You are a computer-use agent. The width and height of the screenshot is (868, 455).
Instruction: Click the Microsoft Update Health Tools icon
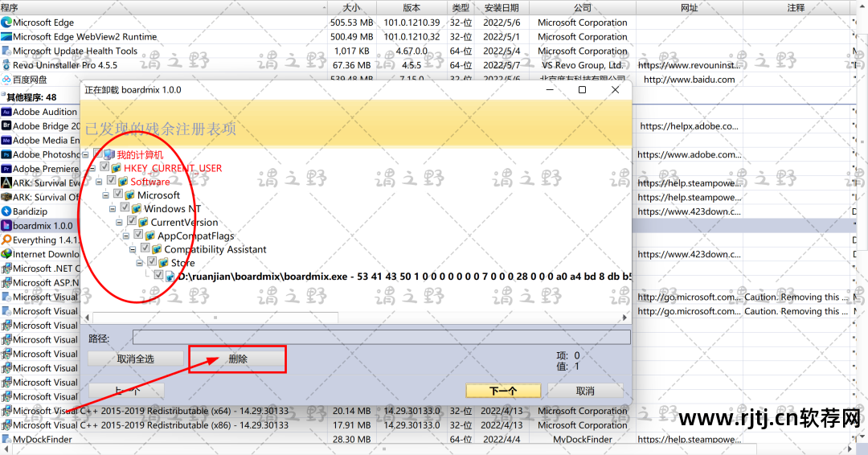(6, 51)
